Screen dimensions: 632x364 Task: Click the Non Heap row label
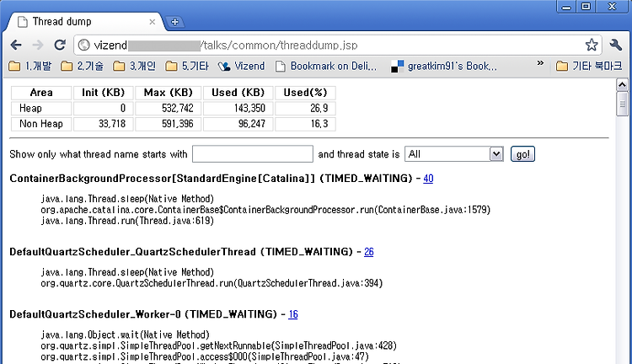[x=41, y=123]
